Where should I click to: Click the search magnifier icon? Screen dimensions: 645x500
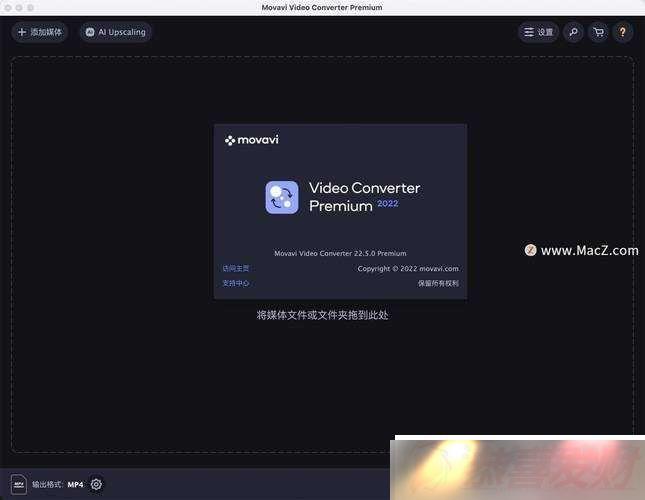coord(573,32)
